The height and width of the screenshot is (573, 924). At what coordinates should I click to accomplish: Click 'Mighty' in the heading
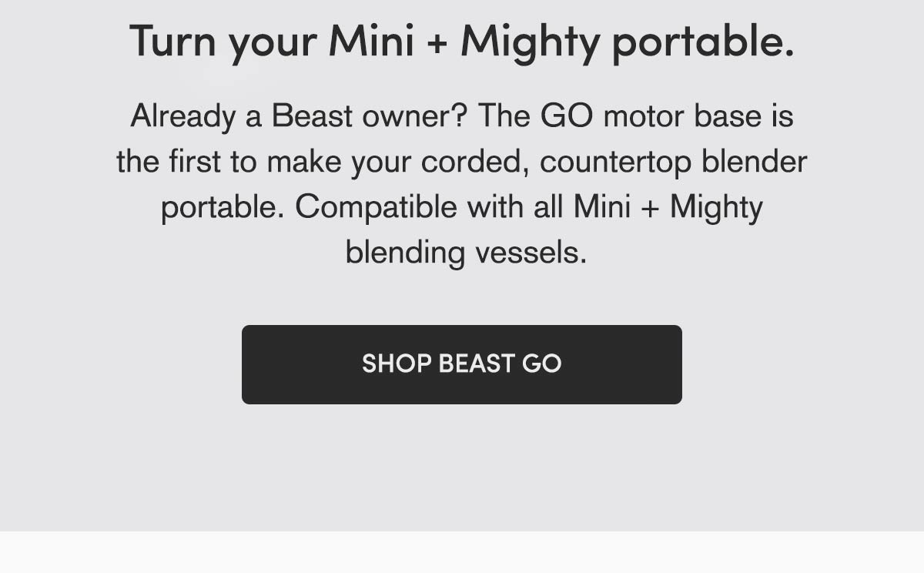click(x=529, y=42)
